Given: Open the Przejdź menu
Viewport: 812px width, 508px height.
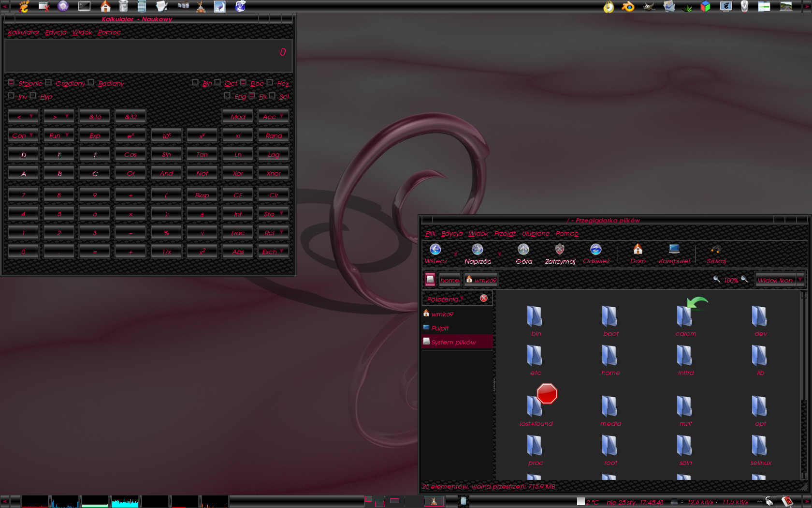Looking at the screenshot, I should point(505,234).
